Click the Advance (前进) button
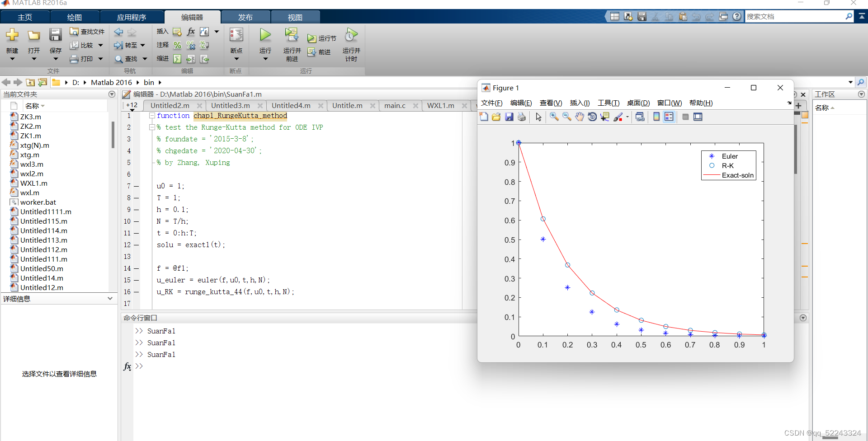868x441 pixels. pos(319,52)
